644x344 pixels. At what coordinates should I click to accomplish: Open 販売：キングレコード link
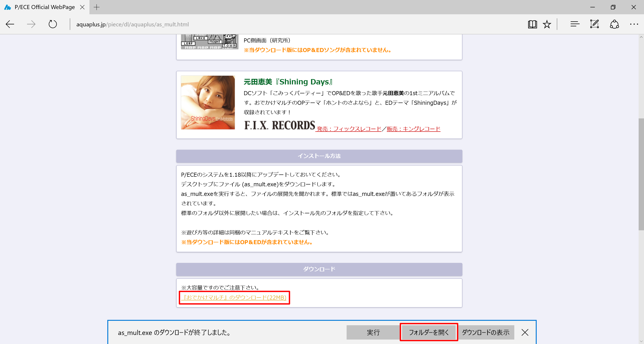(x=413, y=129)
